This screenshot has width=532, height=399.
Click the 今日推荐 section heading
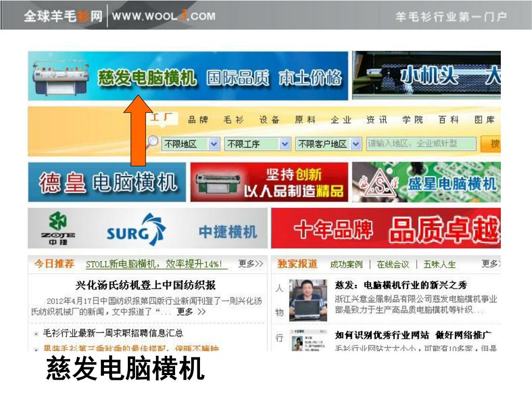(x=54, y=263)
